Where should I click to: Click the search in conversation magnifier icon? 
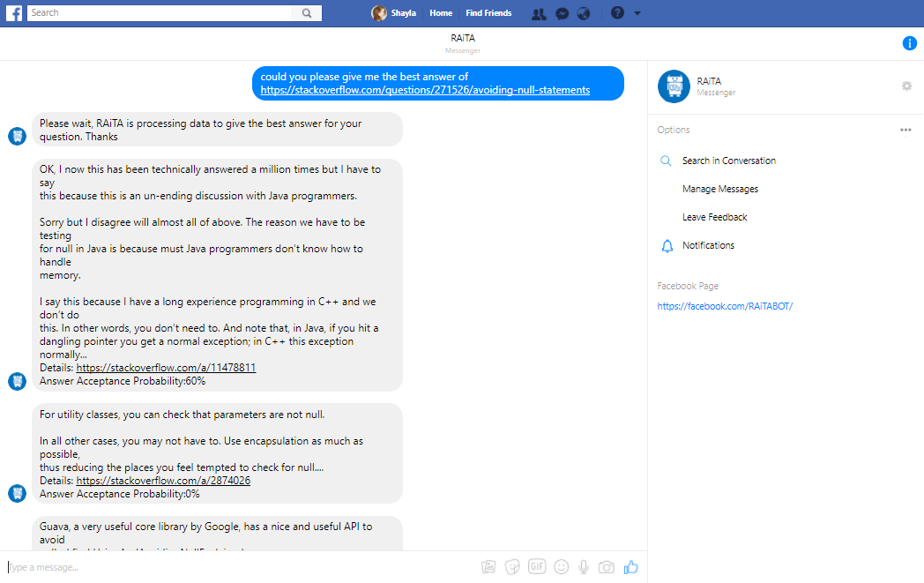click(x=666, y=161)
